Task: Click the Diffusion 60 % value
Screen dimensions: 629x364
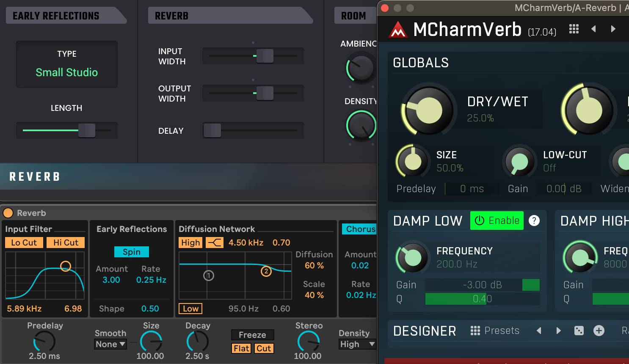Action: pyautogui.click(x=314, y=265)
